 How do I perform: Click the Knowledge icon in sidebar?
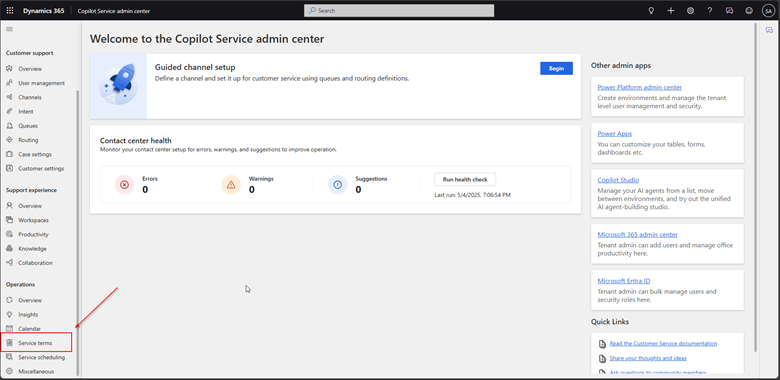click(x=9, y=249)
